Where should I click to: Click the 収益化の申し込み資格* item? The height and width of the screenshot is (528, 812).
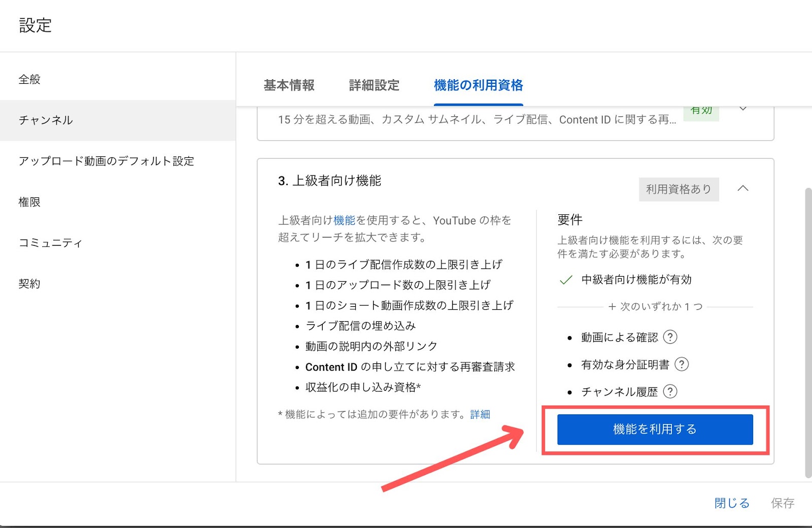tap(363, 387)
